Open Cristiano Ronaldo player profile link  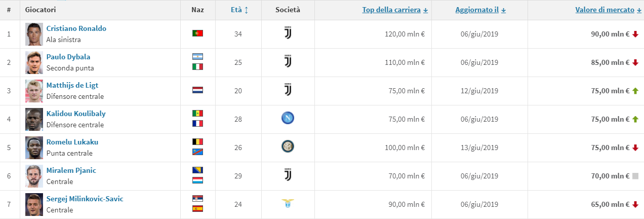point(76,28)
